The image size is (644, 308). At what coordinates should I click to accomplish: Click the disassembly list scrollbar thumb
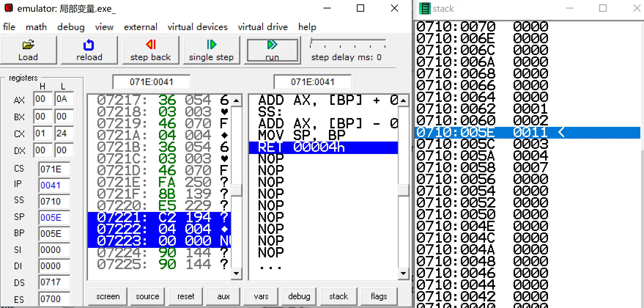pyautogui.click(x=403, y=190)
